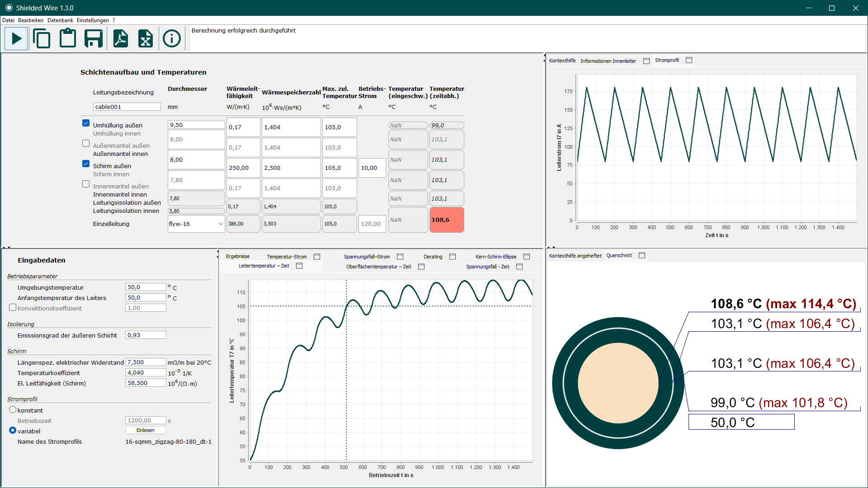The image size is (868, 488).
Task: Click the save floppy disk icon
Action: [x=94, y=38]
